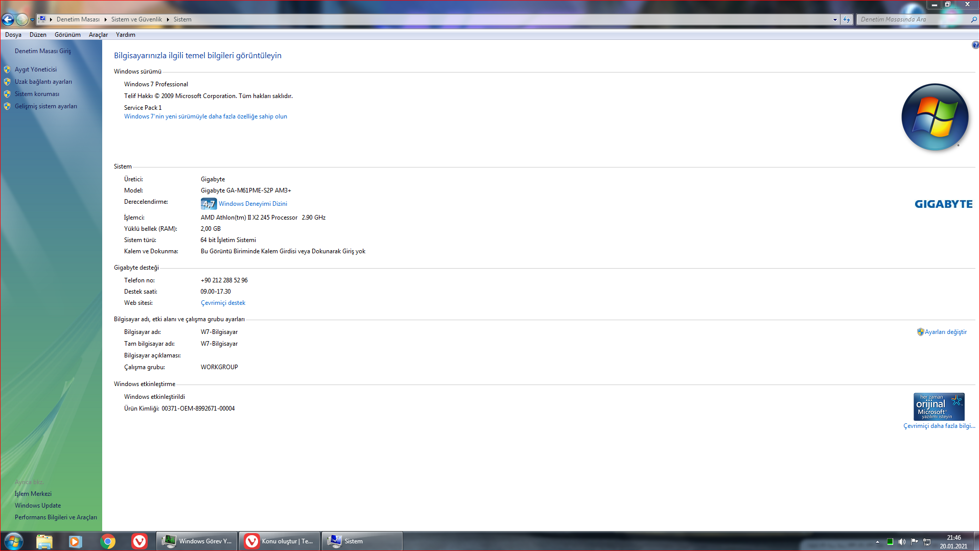The width and height of the screenshot is (980, 551).
Task: Select the AMD Athlon II X2 245 processor text
Action: coord(263,218)
